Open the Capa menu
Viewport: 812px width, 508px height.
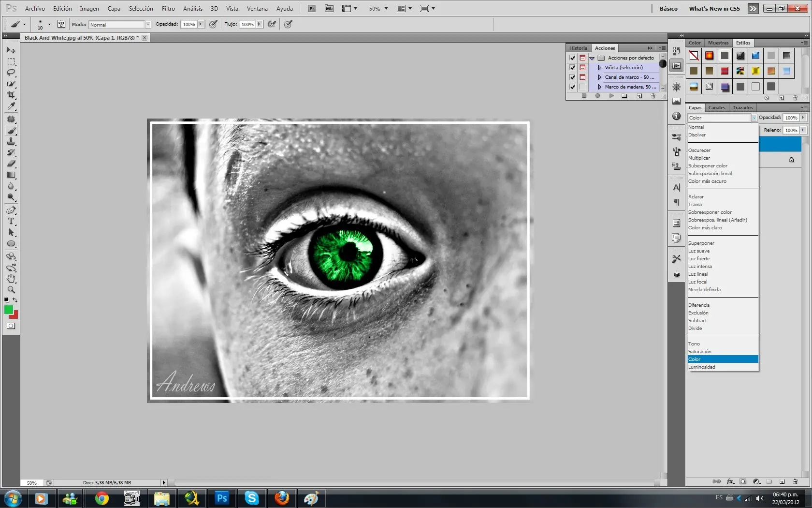click(114, 9)
